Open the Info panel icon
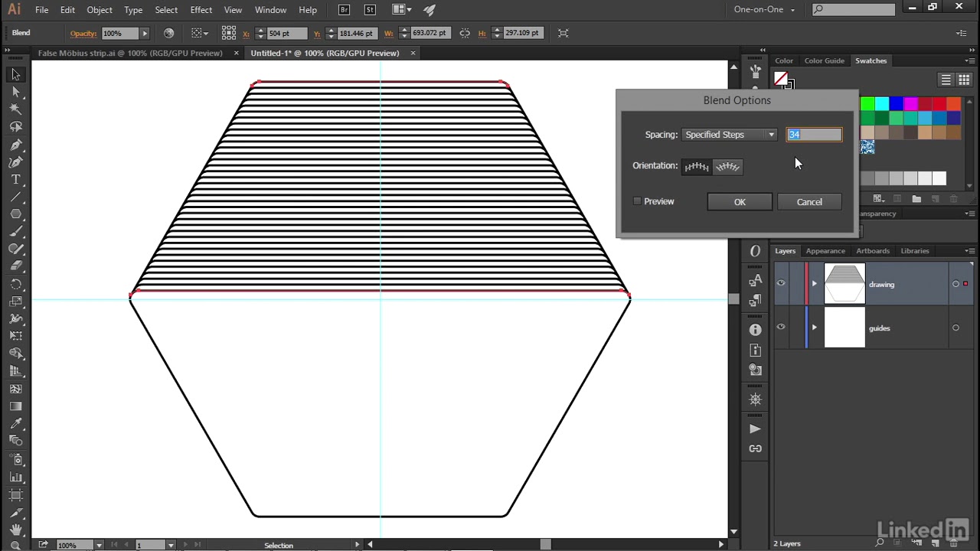This screenshot has width=980, height=551. [755, 330]
